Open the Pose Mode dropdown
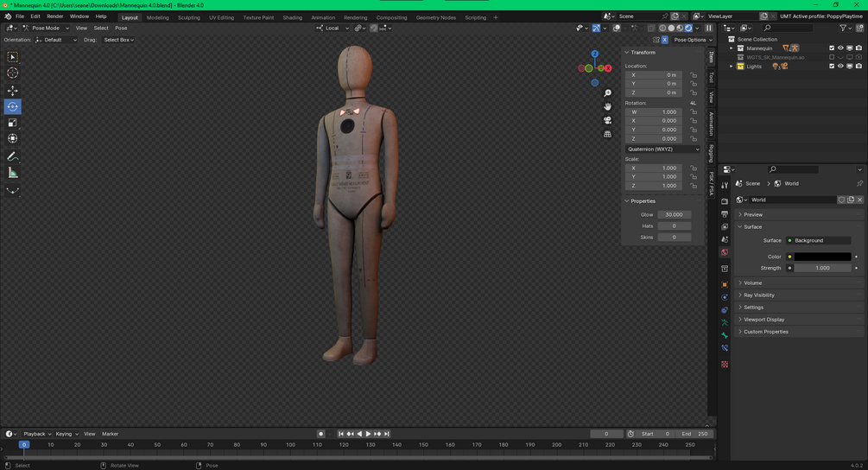 47,28
